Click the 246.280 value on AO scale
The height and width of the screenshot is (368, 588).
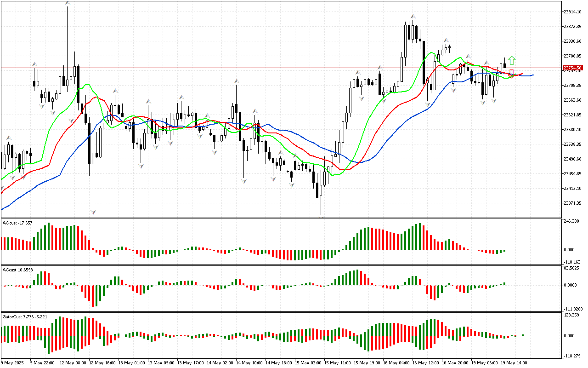(571, 221)
